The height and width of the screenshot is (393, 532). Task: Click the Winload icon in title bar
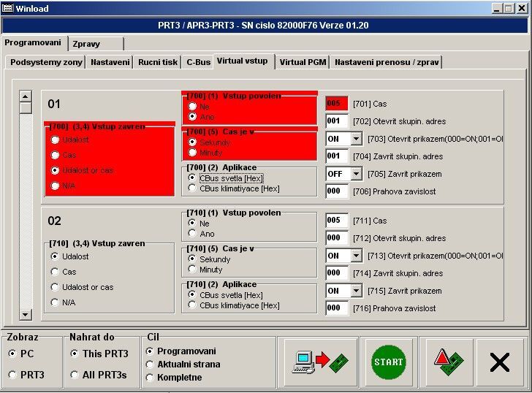tap(8, 8)
